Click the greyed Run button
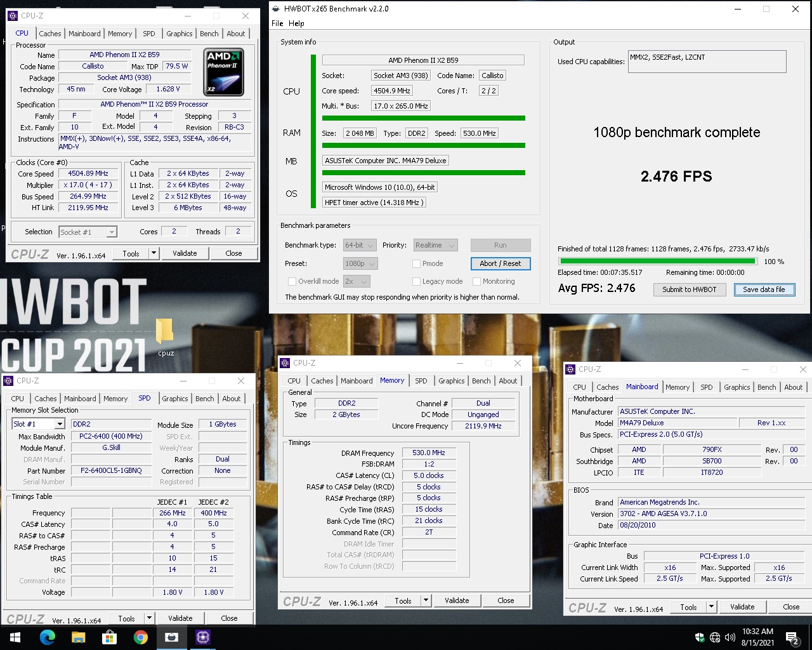 [x=501, y=245]
